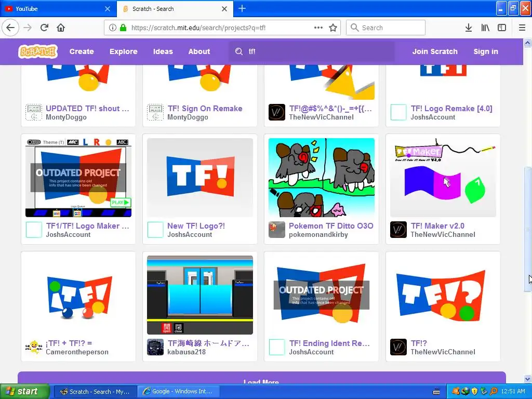Open the train doors project thumbnail

200,295
